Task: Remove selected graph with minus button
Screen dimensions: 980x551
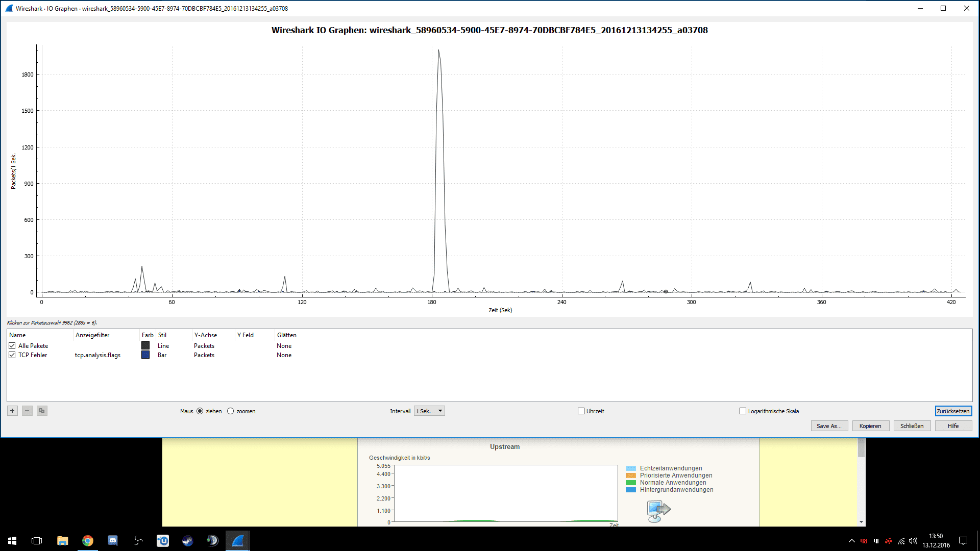Action: [27, 411]
